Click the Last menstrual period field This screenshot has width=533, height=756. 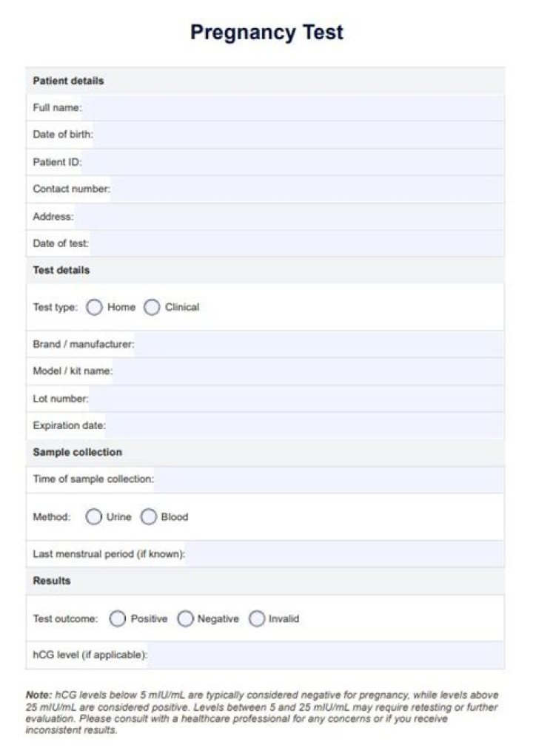345,554
